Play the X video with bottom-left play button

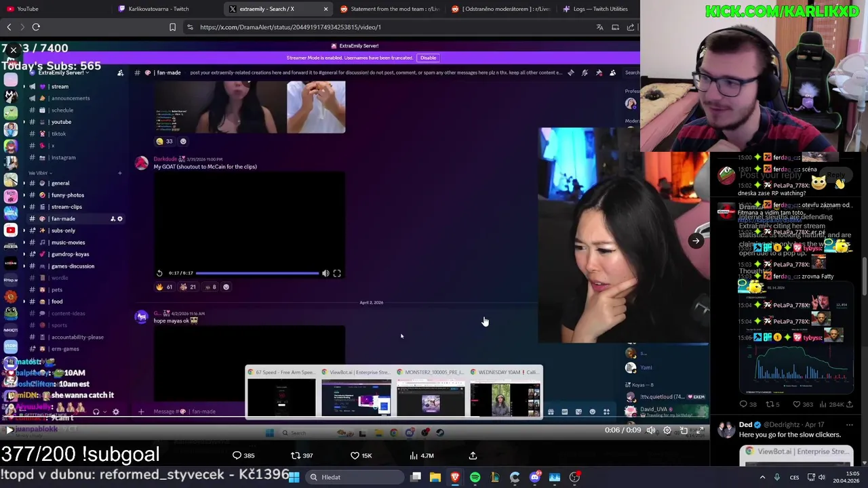(9, 430)
